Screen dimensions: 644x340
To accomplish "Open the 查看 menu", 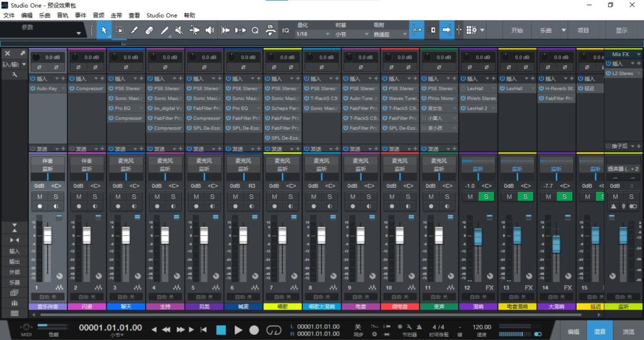I will pyautogui.click(x=135, y=14).
